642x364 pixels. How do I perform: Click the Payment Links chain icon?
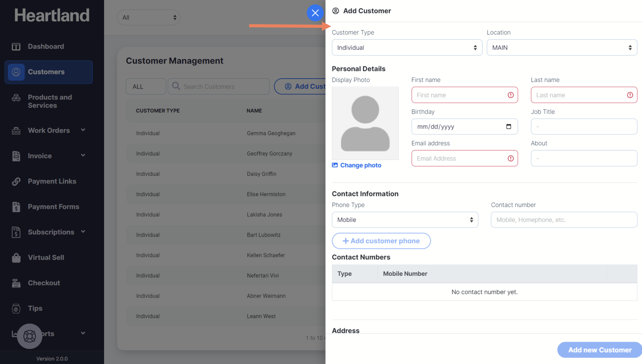pyautogui.click(x=16, y=181)
